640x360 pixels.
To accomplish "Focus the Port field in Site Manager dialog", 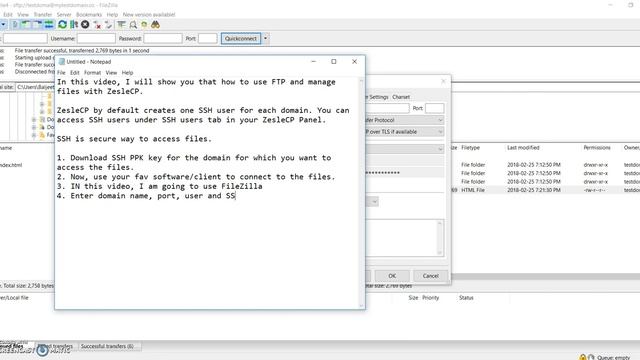I will pos(434,109).
